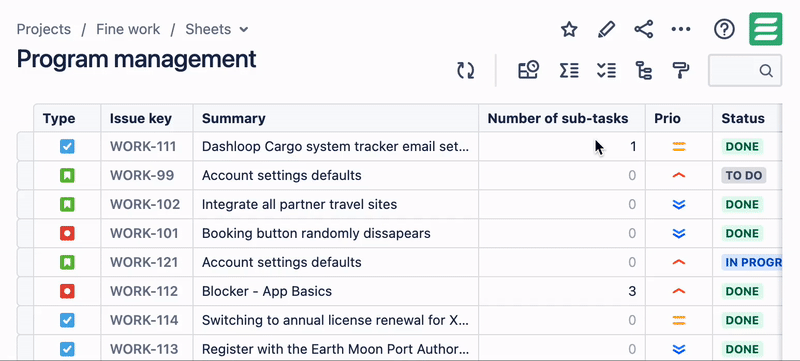
Task: Click high priority icon for WORK-99
Action: (x=679, y=175)
